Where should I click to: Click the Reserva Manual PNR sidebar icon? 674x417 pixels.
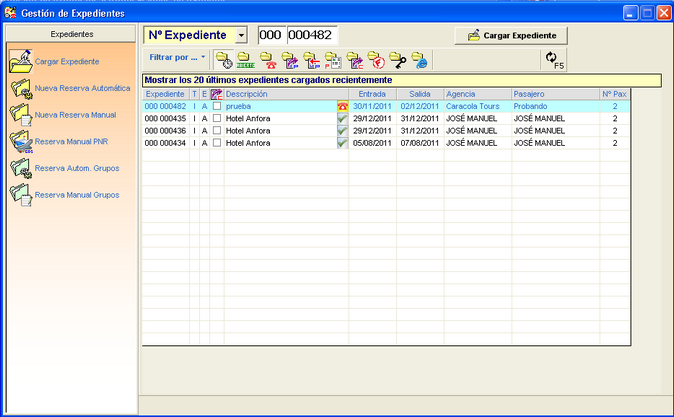(x=21, y=141)
